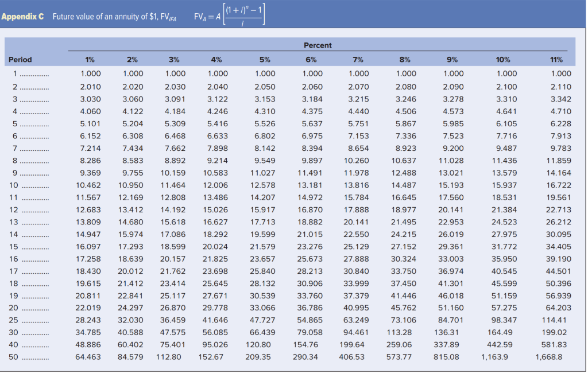This screenshot has height=373, width=588.
Task: Click the value 815.08 cell
Action: click(446, 358)
